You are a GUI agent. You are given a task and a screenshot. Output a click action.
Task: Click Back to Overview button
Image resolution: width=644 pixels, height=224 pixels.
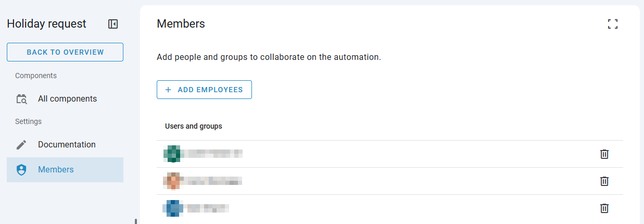[65, 52]
